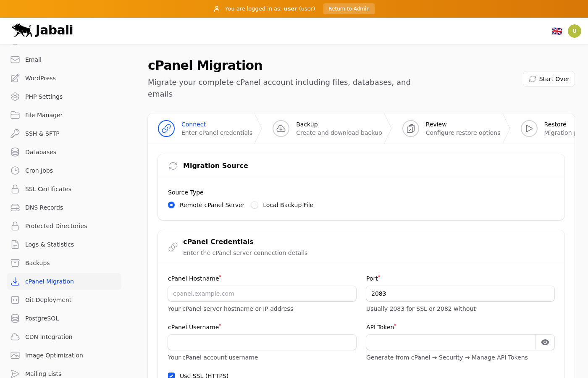Open SSH & SFTP key icon
The image size is (588, 378).
click(15, 134)
